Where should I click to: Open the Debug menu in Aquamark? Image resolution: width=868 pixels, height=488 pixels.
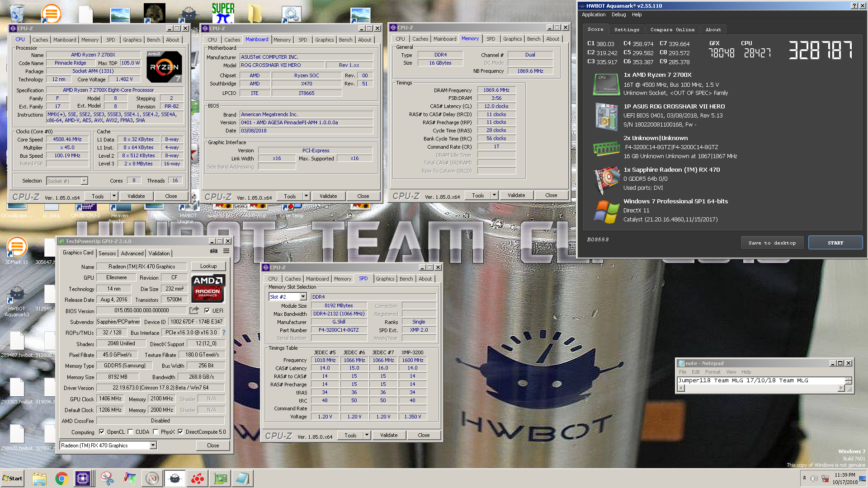pyautogui.click(x=618, y=14)
